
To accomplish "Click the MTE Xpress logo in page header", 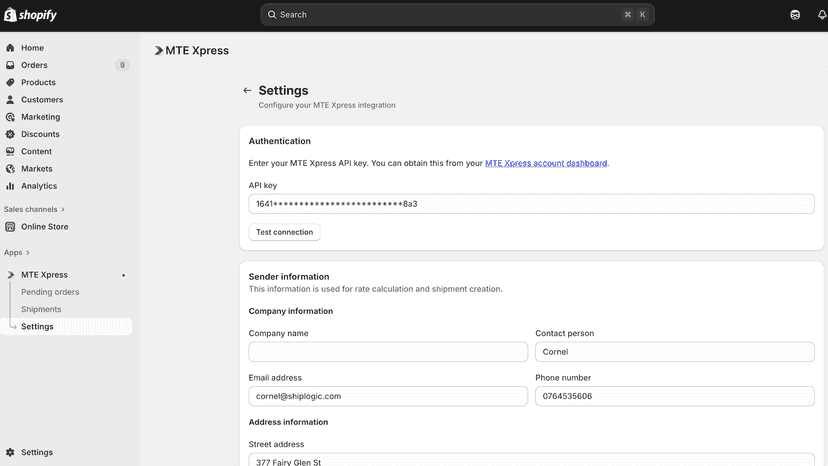I will (158, 50).
